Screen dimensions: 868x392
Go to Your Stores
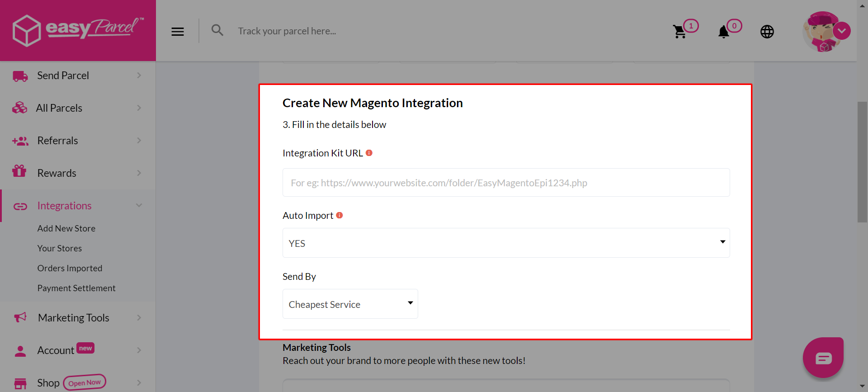click(60, 248)
